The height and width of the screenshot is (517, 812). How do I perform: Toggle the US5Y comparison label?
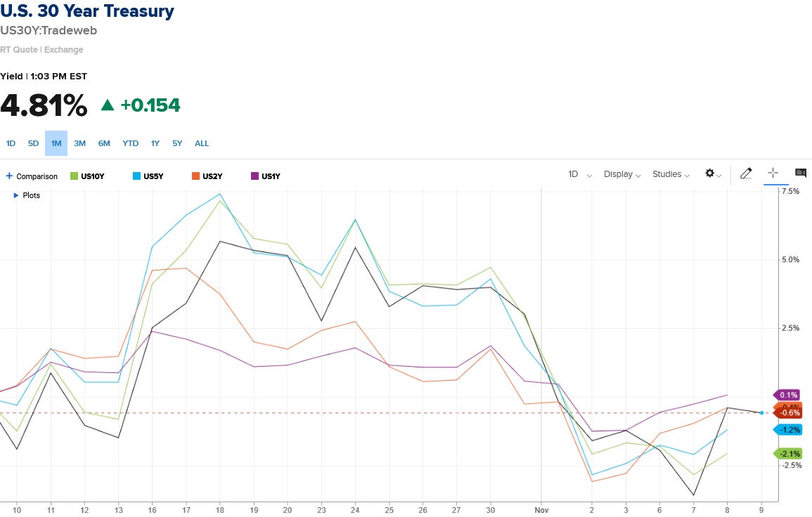[x=153, y=176]
